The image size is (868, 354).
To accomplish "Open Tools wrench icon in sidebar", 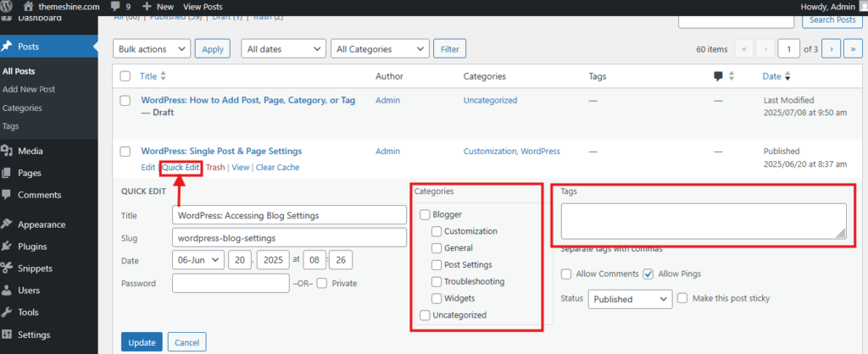I will [7, 312].
